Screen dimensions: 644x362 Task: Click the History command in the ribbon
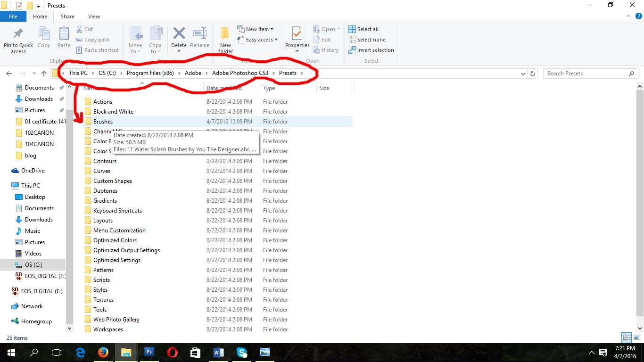325,50
